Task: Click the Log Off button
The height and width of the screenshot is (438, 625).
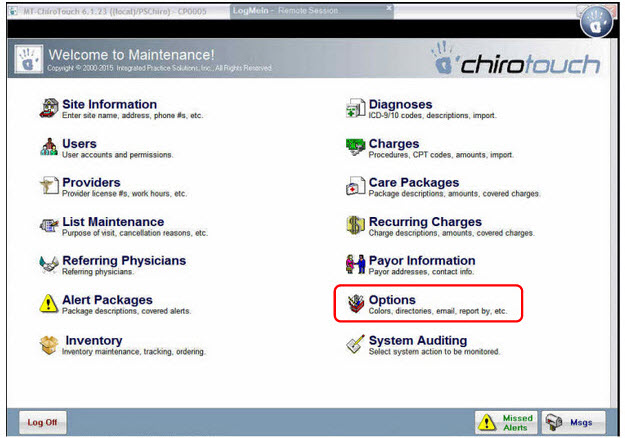Action: 43,422
